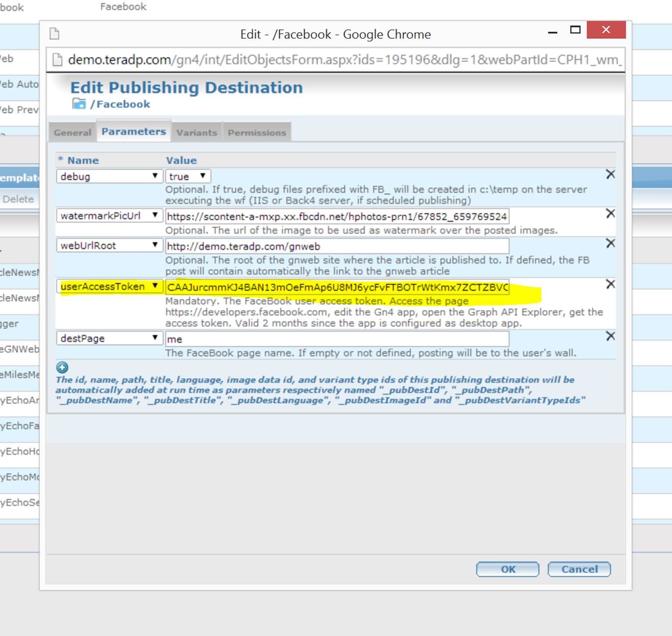
Task: Maximize the Edit - /Facebook window
Action: tap(575, 30)
